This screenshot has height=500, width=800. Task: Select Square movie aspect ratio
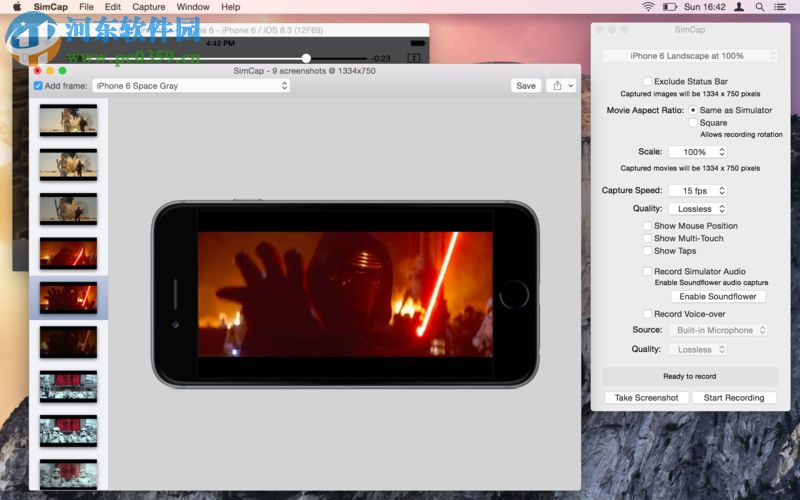point(693,122)
